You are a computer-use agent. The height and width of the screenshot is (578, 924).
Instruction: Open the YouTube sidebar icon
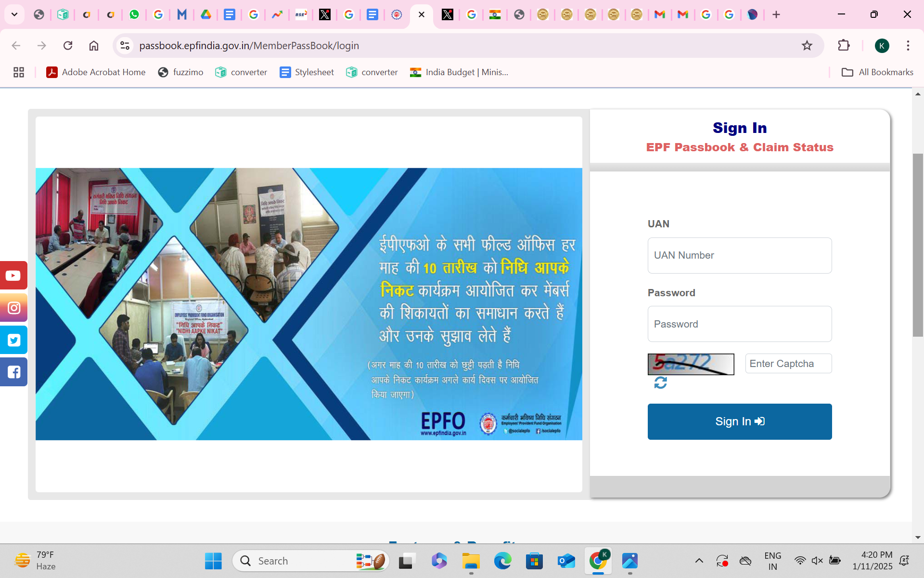[x=13, y=275]
